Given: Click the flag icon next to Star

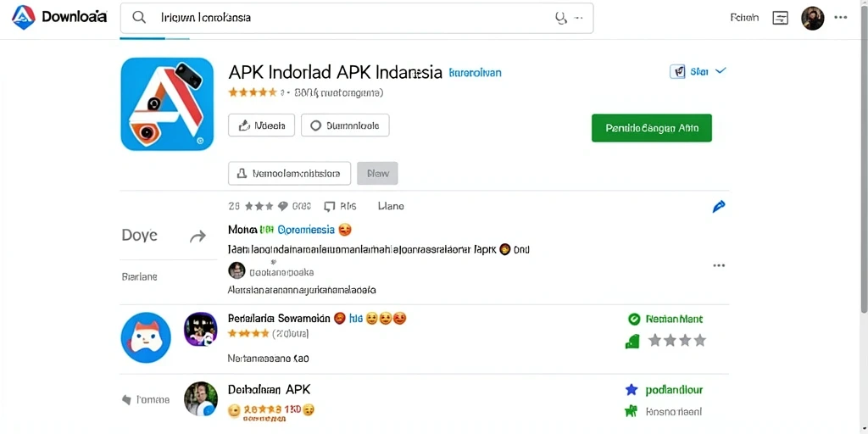Looking at the screenshot, I should click(677, 71).
